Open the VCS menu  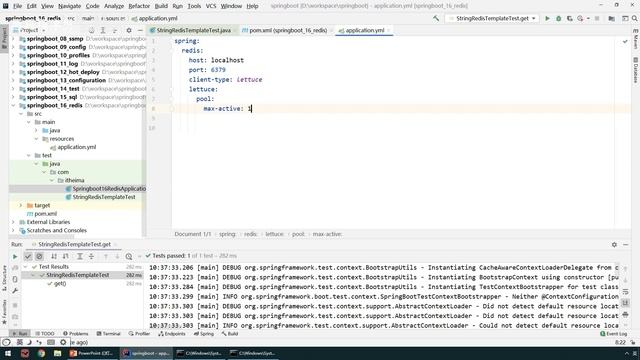[211, 6]
